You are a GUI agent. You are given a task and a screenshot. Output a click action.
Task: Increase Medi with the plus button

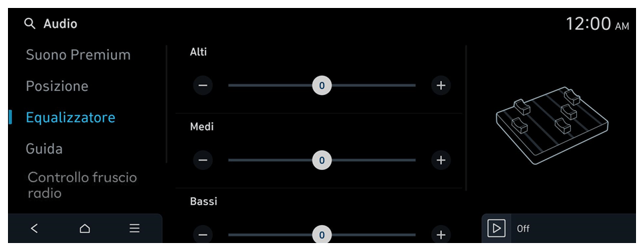441,159
